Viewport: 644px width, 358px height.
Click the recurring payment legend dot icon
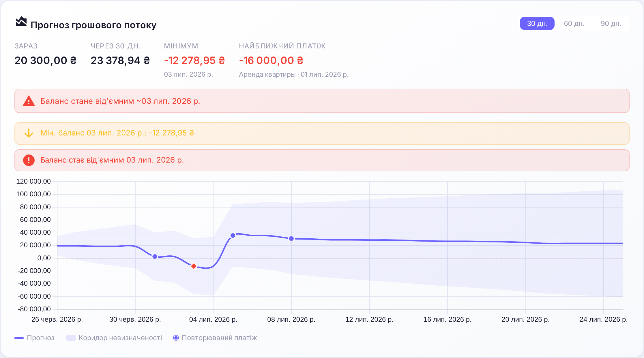pyautogui.click(x=176, y=338)
